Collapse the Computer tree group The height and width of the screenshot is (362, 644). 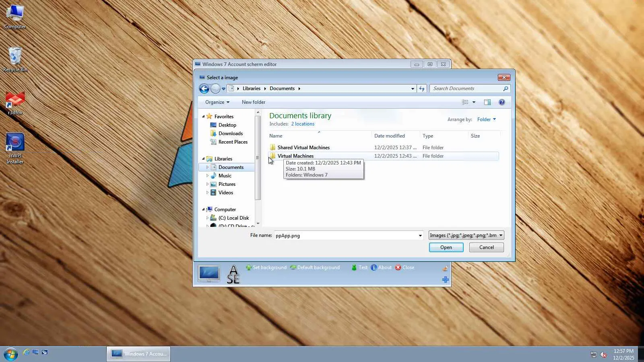203,210
